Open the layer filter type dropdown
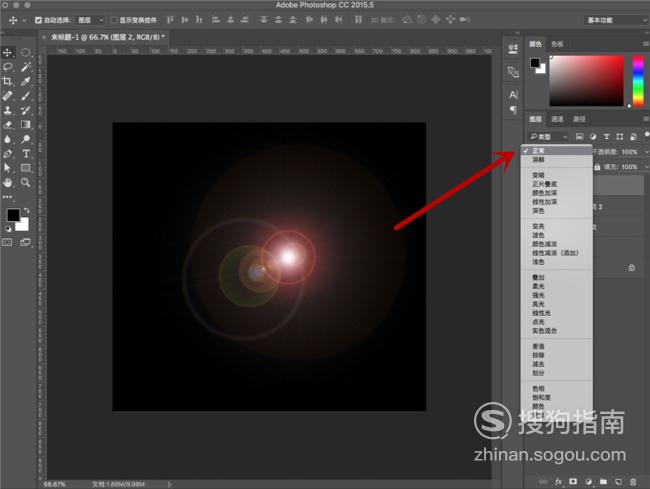The image size is (650, 489). [x=548, y=136]
